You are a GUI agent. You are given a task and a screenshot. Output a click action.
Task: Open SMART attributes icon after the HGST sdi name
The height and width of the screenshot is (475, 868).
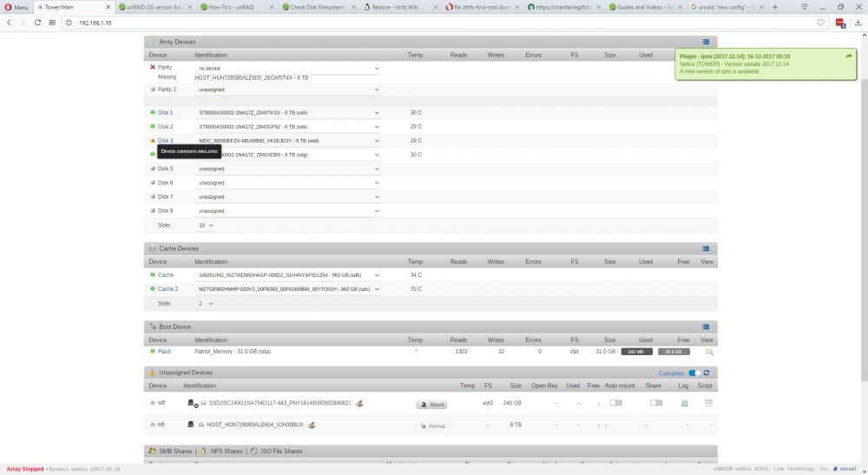[x=312, y=425]
